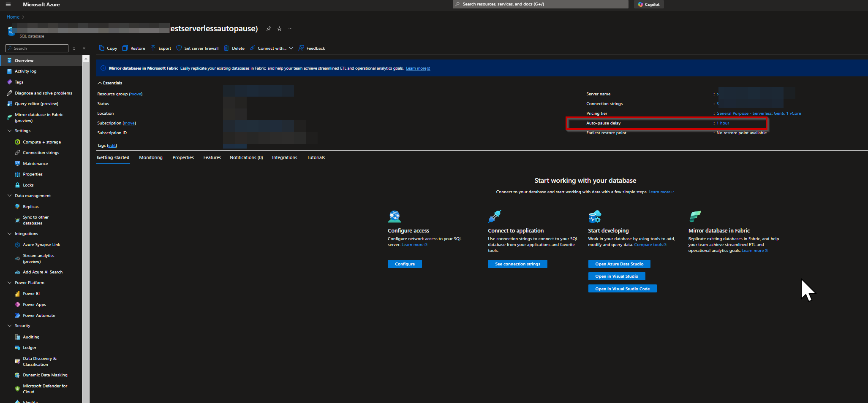
Task: Collapse the Power Platform section
Action: pos(10,283)
